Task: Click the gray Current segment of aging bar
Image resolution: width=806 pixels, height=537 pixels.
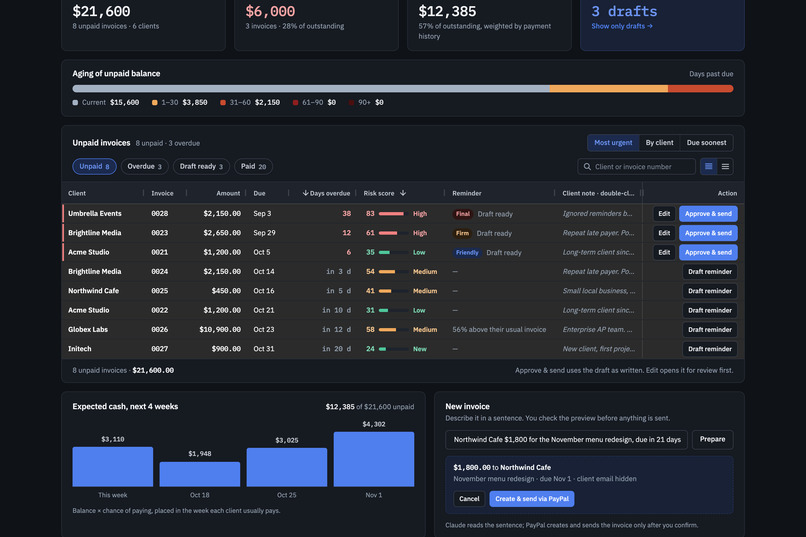Action: 311,88
